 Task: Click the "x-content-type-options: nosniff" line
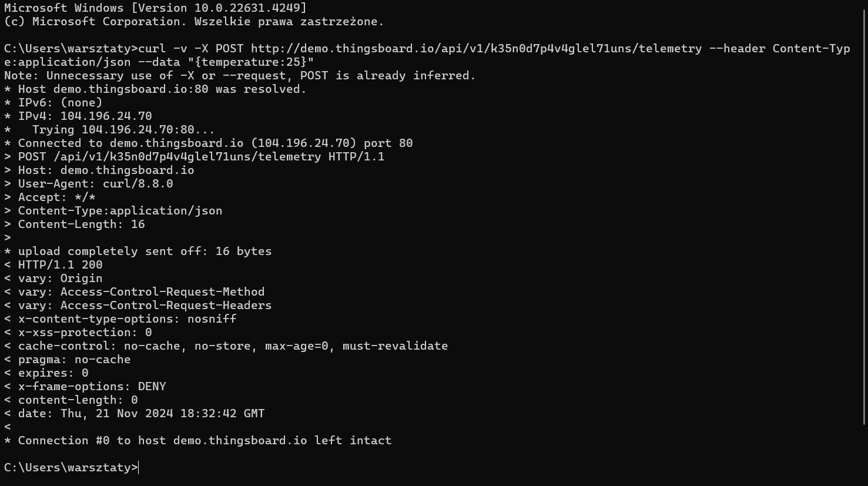click(x=120, y=319)
